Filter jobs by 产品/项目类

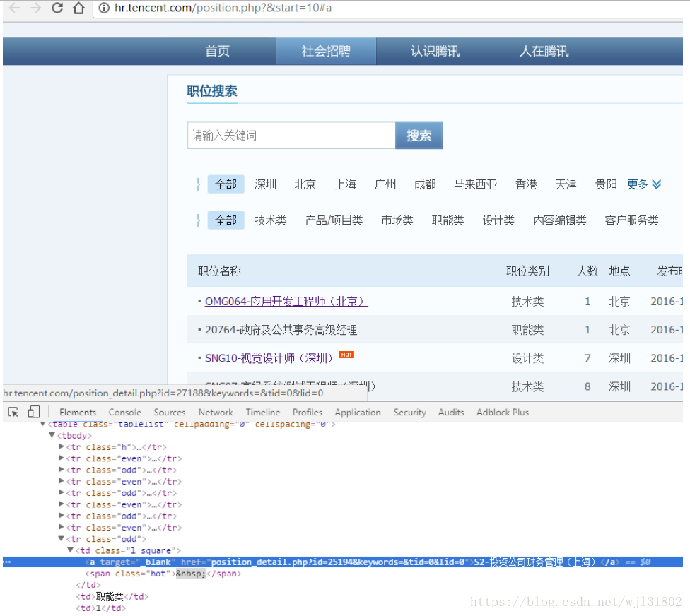tap(334, 220)
